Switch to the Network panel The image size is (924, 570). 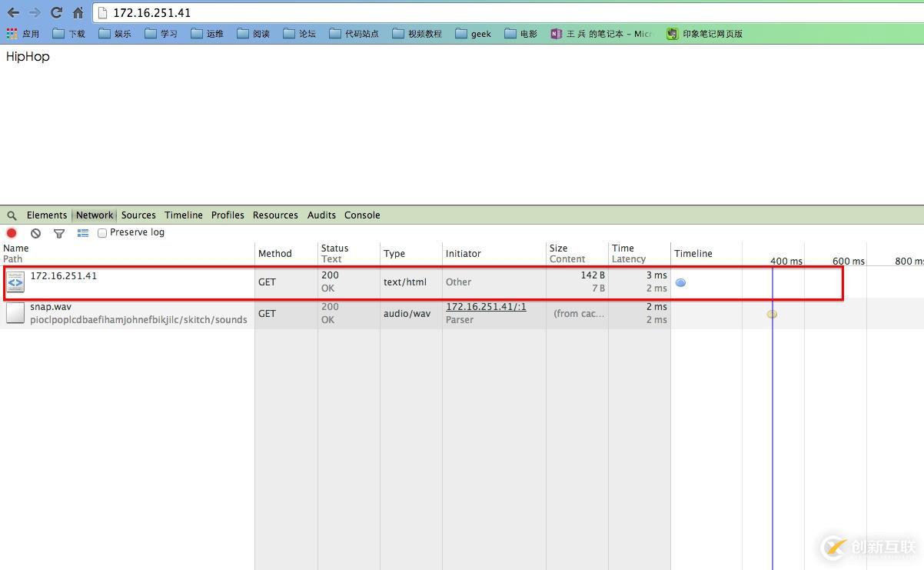[x=95, y=215]
